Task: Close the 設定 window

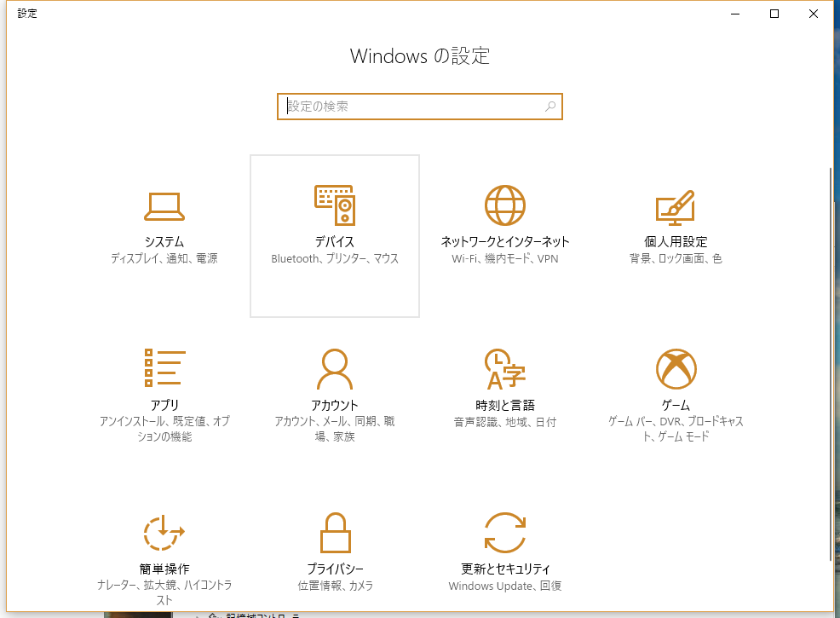Action: click(x=814, y=14)
